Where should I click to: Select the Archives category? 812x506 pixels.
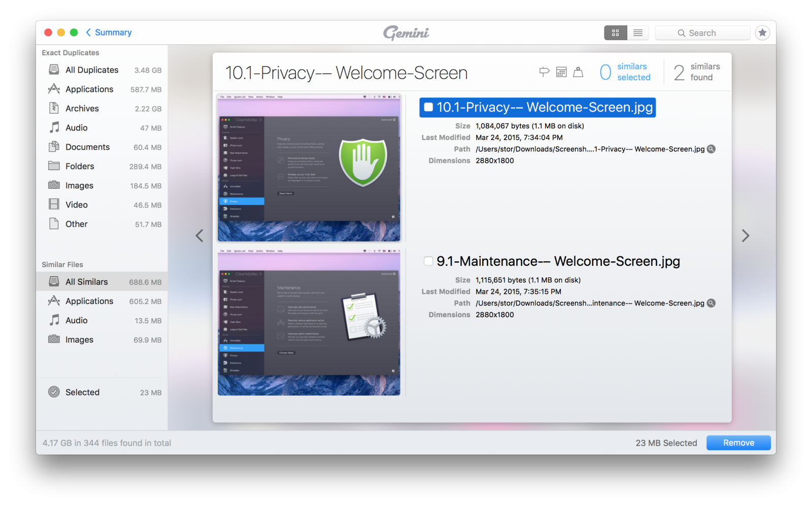click(x=102, y=109)
